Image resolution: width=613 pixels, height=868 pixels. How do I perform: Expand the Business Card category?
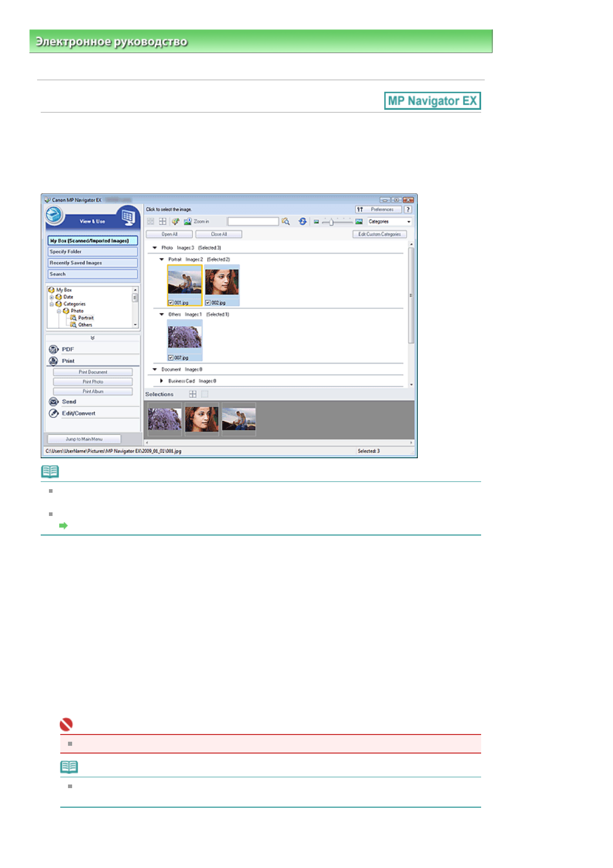[x=162, y=381]
